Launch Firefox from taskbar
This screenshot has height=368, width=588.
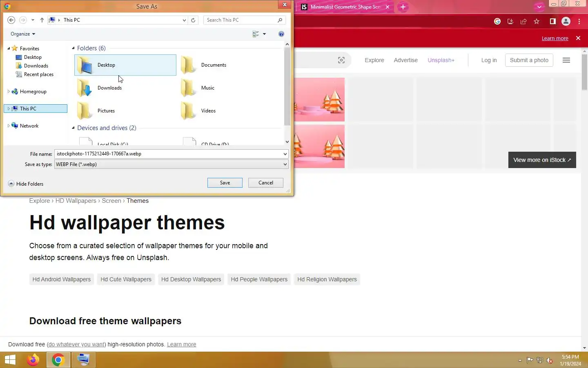33,360
